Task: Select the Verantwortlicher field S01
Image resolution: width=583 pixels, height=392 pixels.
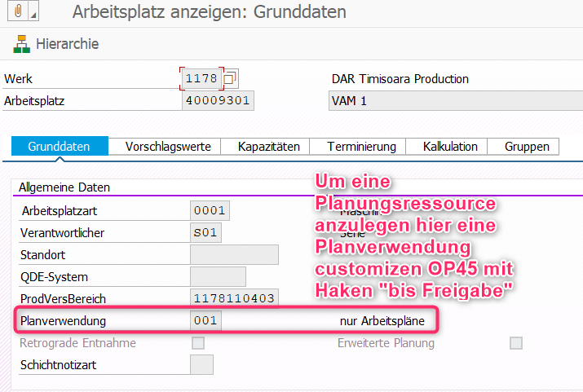Action: [205, 233]
